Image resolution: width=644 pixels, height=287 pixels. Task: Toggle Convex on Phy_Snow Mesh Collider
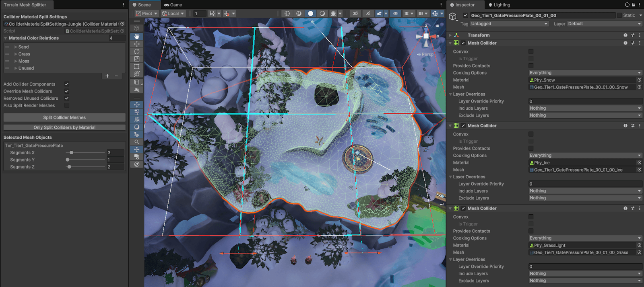531,51
